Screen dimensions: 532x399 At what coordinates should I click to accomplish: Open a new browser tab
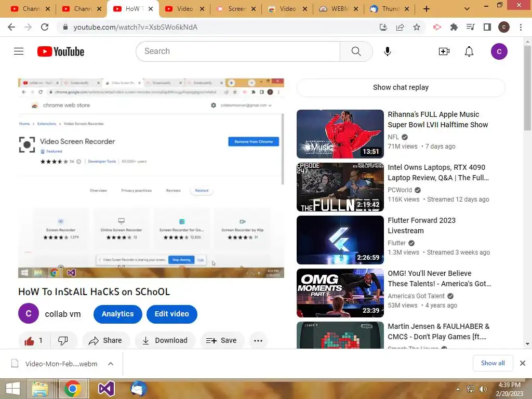(427, 9)
